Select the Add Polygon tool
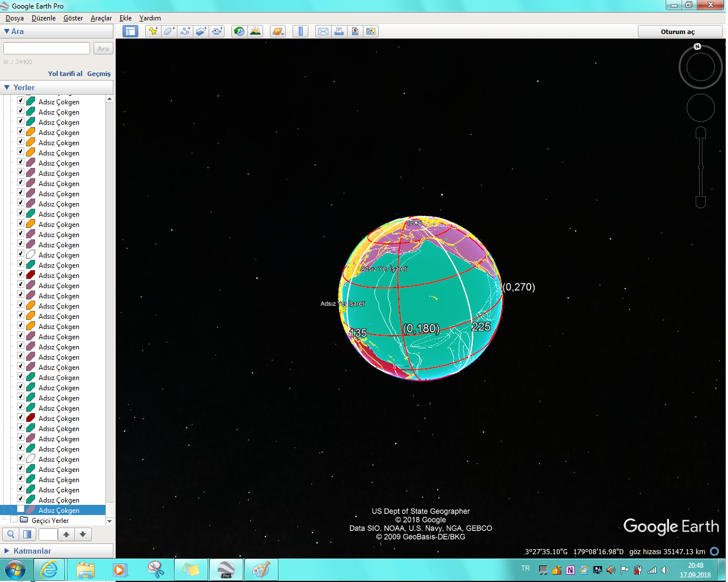 point(169,31)
